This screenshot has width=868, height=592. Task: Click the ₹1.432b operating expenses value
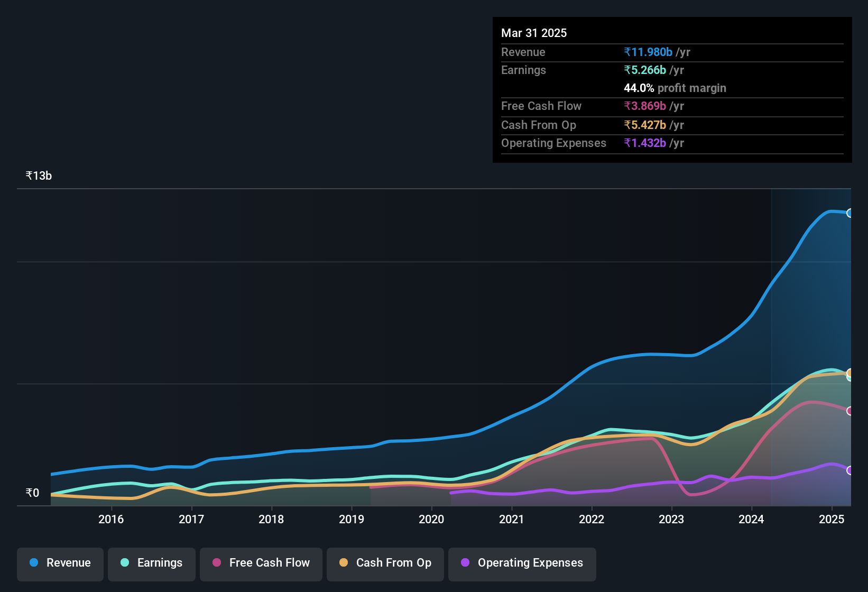click(645, 143)
